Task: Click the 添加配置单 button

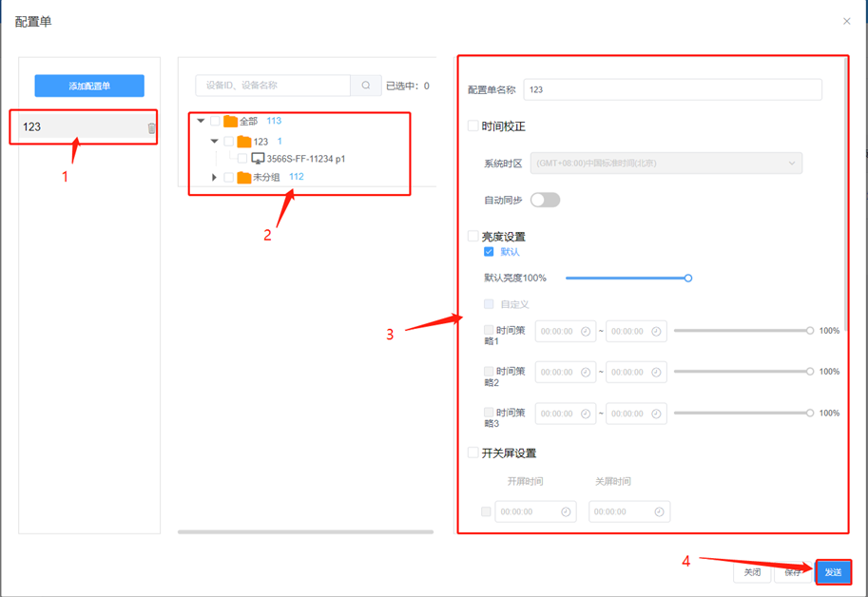Action: [x=89, y=86]
